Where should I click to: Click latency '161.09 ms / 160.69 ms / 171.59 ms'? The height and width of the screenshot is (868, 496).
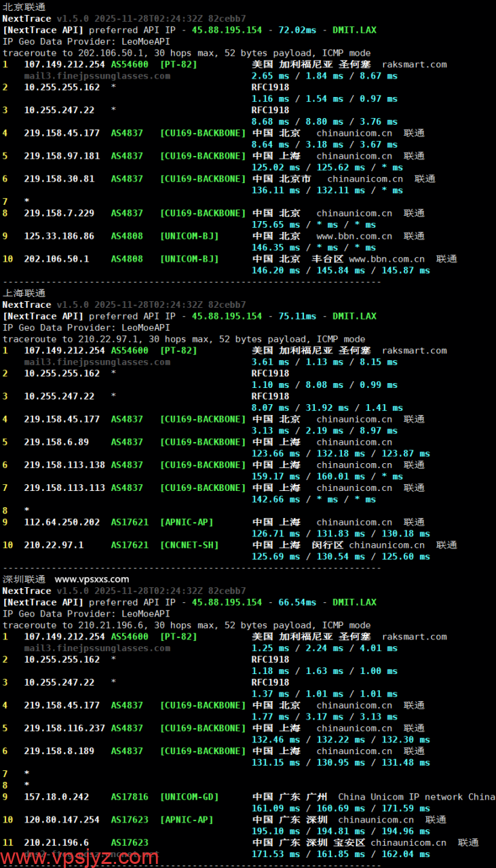pyautogui.click(x=341, y=809)
